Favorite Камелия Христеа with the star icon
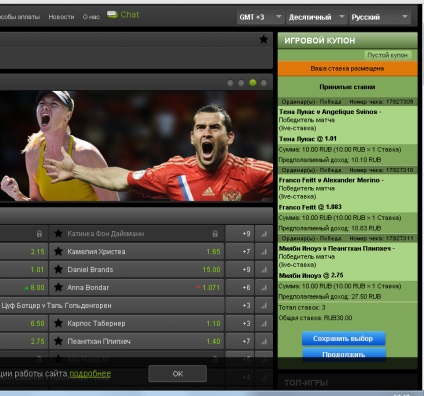The height and width of the screenshot is (396, 424). (58, 251)
